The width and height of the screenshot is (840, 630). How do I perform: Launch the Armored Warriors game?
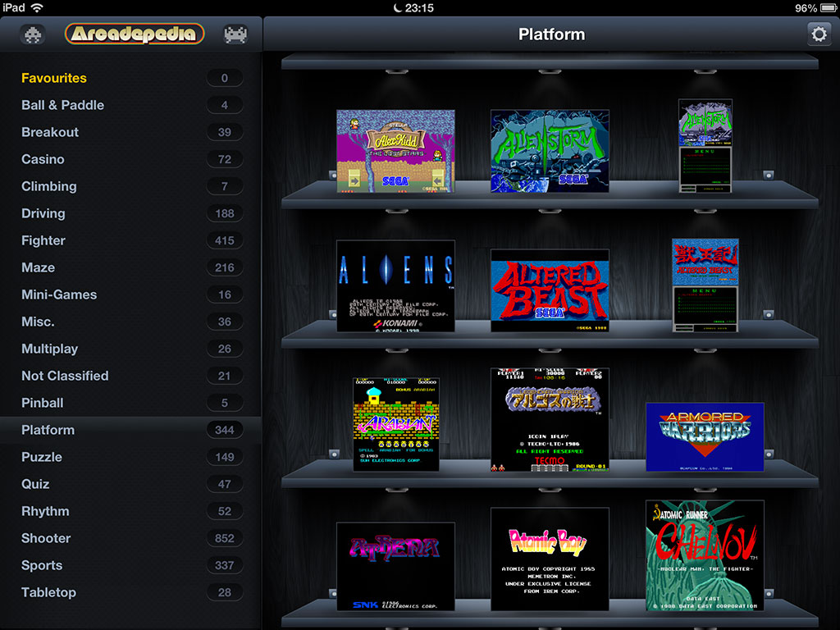coord(705,436)
